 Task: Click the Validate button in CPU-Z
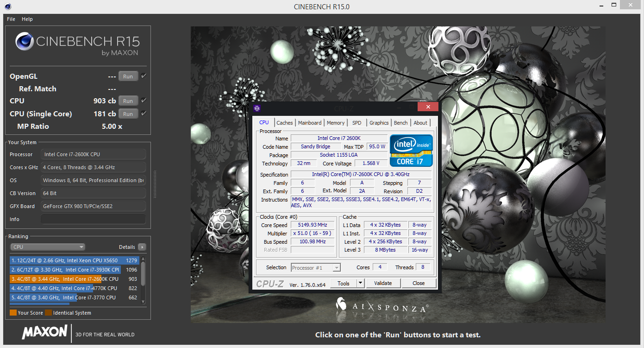383,283
